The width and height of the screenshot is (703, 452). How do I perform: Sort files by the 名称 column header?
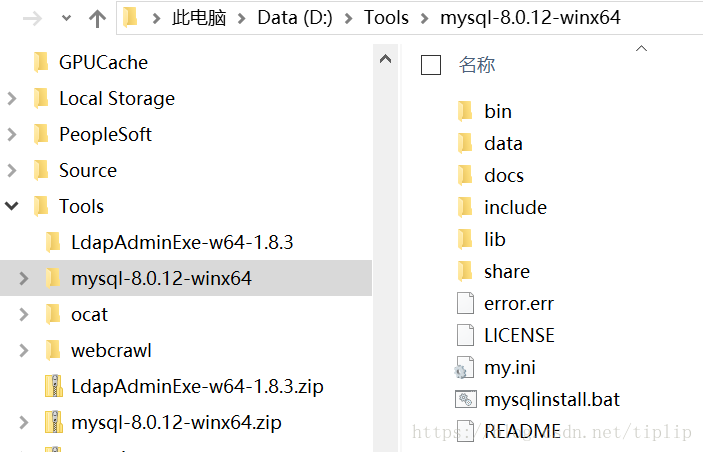click(477, 66)
